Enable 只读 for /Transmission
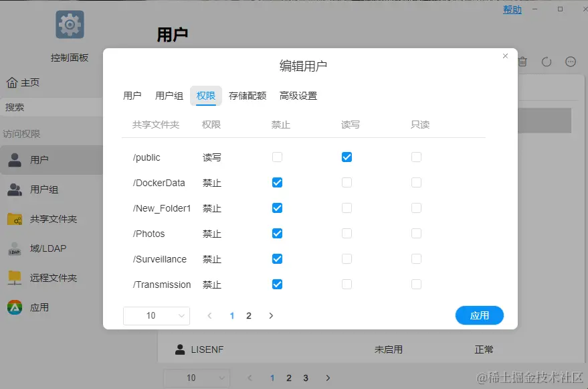Viewport: 588px width, 389px height. click(416, 285)
